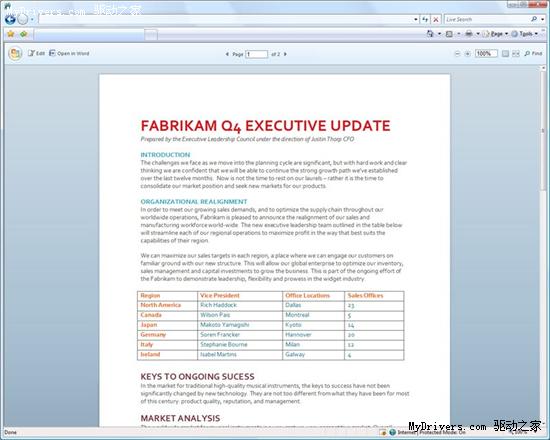This screenshot has width=550, height=440.
Task: Go to the next page arrow
Action: coord(285,54)
